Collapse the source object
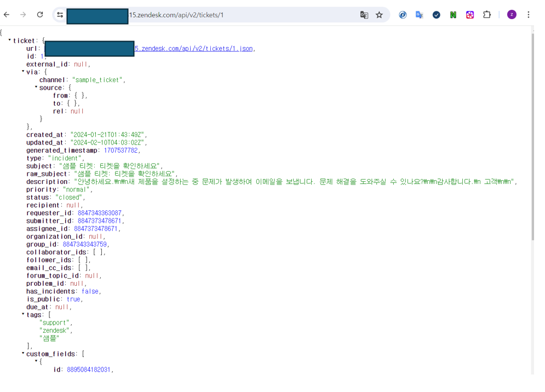The height and width of the screenshot is (392, 545). coord(36,87)
